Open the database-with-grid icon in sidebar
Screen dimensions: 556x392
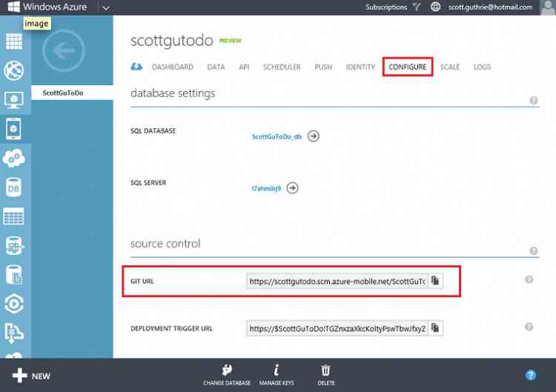[x=14, y=245]
